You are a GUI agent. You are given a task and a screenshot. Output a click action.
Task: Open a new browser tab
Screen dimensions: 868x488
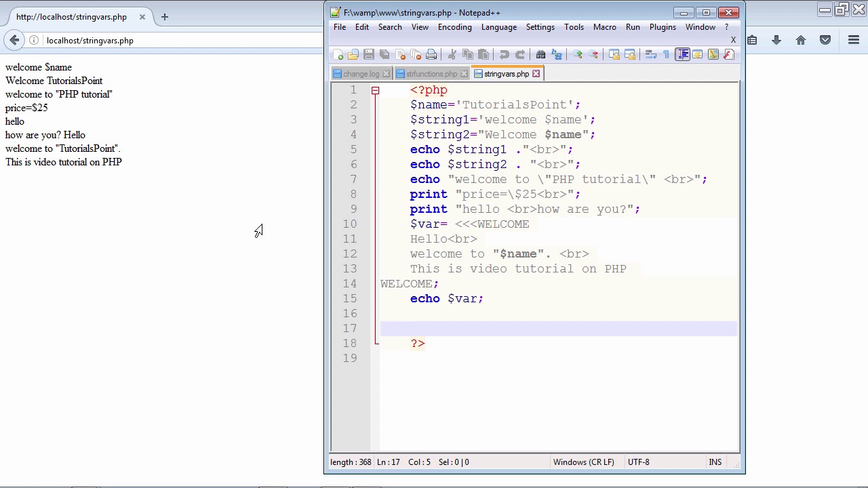[165, 17]
